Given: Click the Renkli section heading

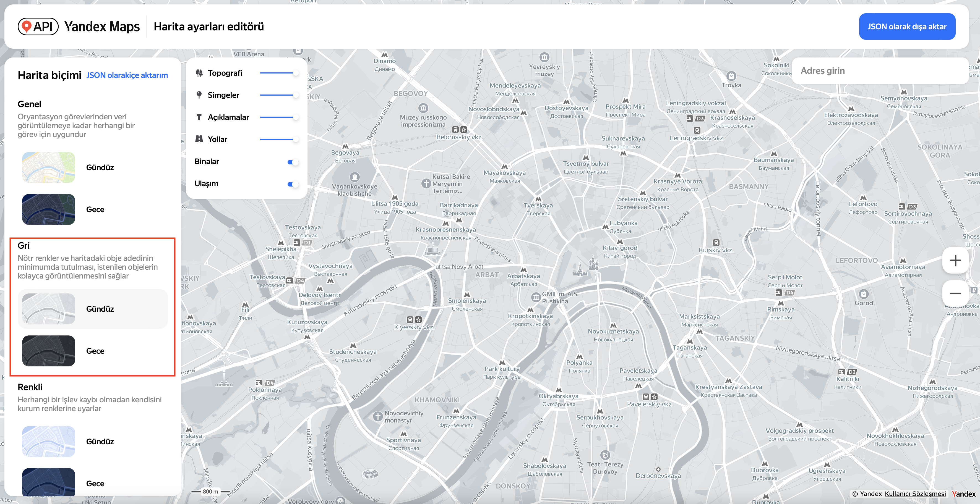Looking at the screenshot, I should (30, 387).
